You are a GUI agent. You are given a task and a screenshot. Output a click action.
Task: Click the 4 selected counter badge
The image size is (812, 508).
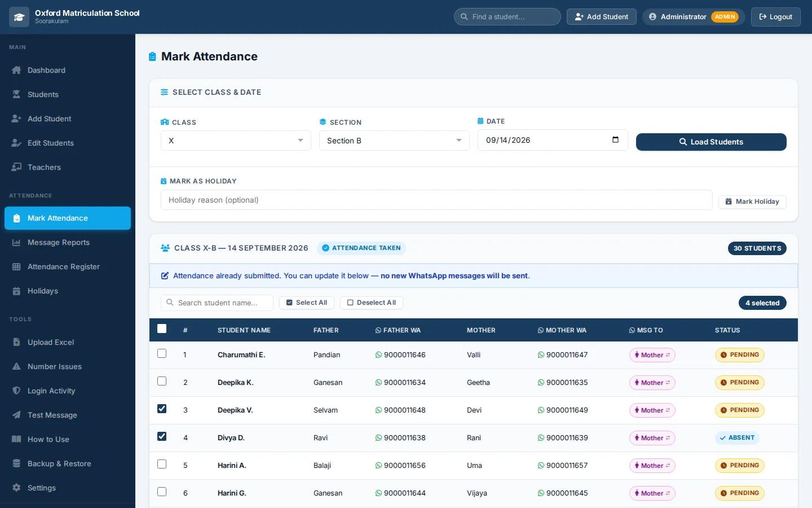(762, 303)
